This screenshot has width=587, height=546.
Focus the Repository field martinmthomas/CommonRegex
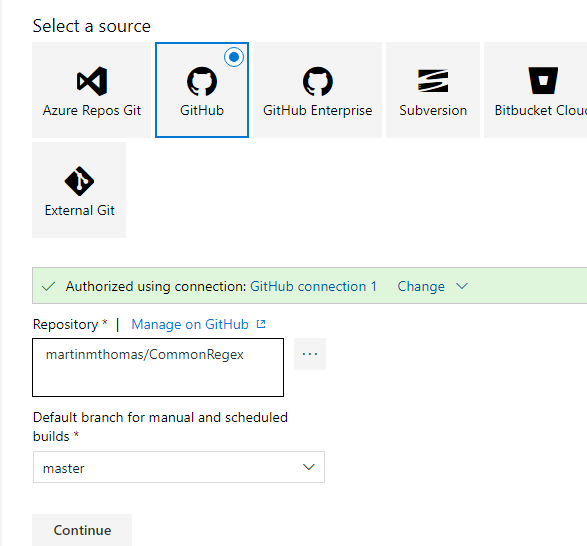click(x=158, y=367)
